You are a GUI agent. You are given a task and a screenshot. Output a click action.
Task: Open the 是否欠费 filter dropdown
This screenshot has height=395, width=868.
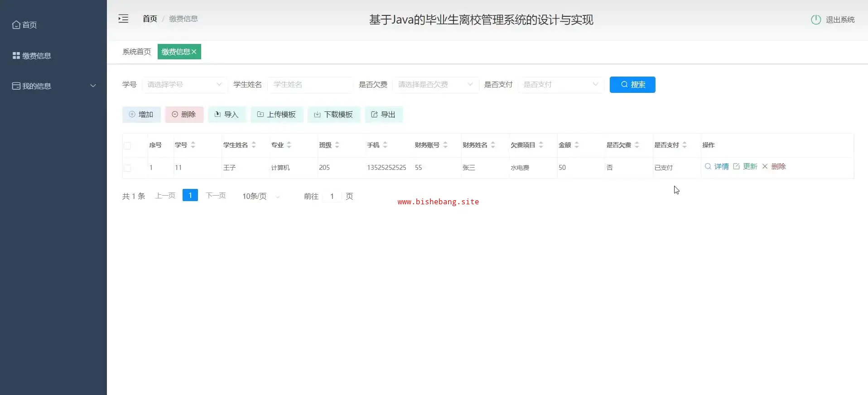[435, 85]
